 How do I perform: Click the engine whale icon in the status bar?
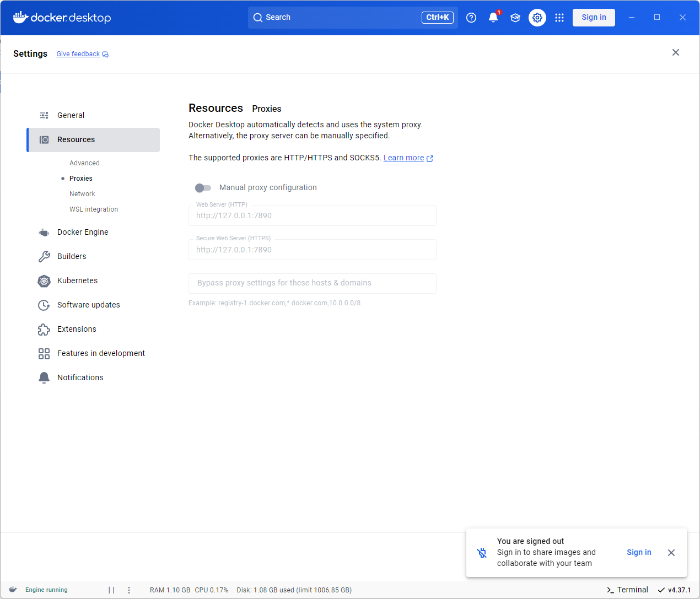point(13,590)
